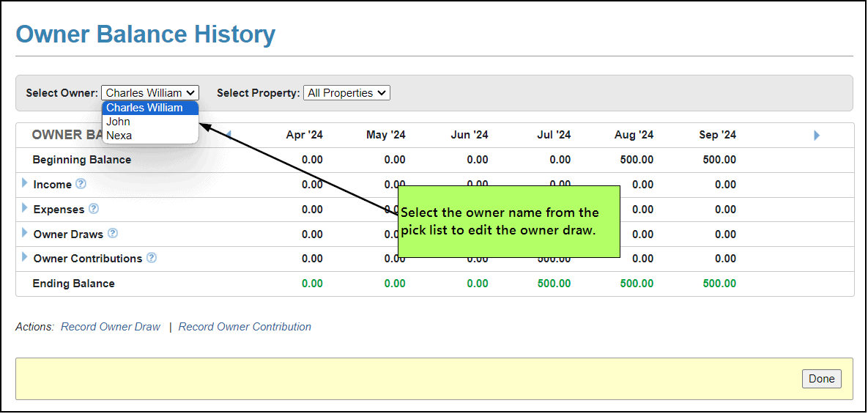Choose John from the owner list
This screenshot has height=414, width=868.
(x=118, y=122)
